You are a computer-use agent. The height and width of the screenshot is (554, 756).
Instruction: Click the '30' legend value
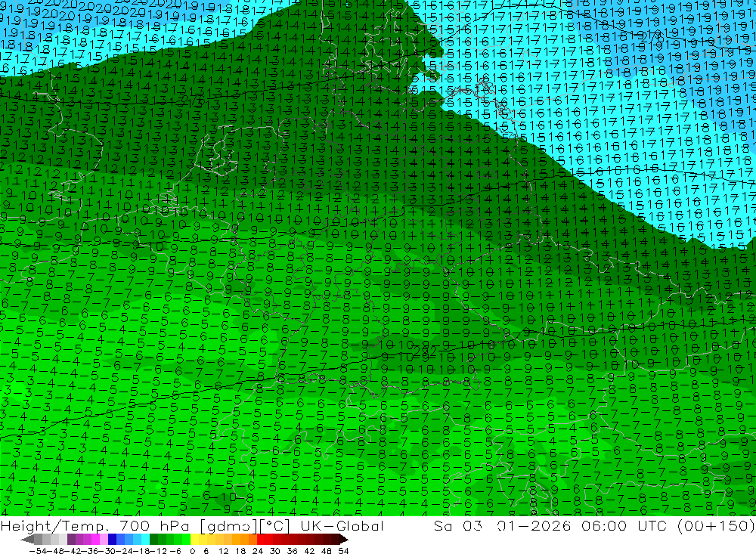coord(275,551)
